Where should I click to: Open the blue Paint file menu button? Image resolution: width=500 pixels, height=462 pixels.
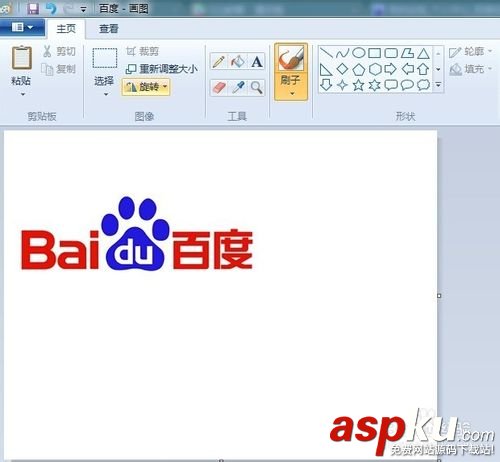pyautogui.click(x=22, y=27)
